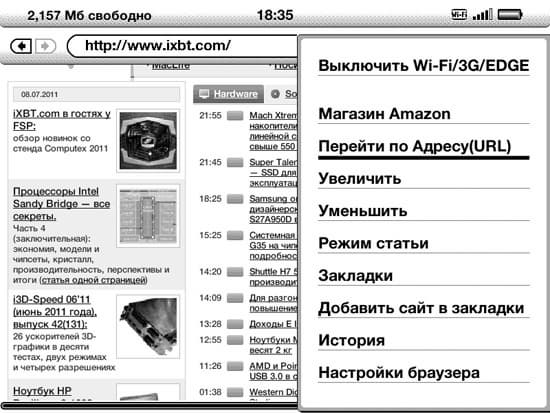Click the news category icon beside 14:20
Viewport: 550px width, 413px height.
point(235,272)
